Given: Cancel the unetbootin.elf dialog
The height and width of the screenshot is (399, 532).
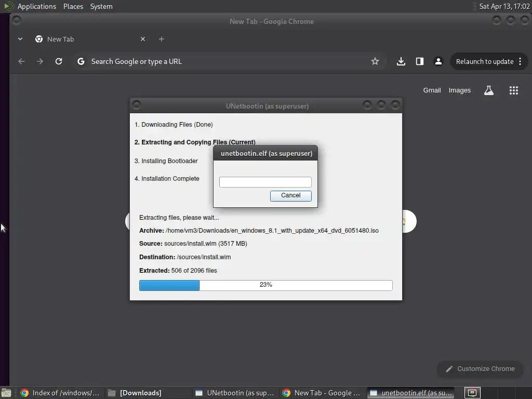Looking at the screenshot, I should coord(291,195).
